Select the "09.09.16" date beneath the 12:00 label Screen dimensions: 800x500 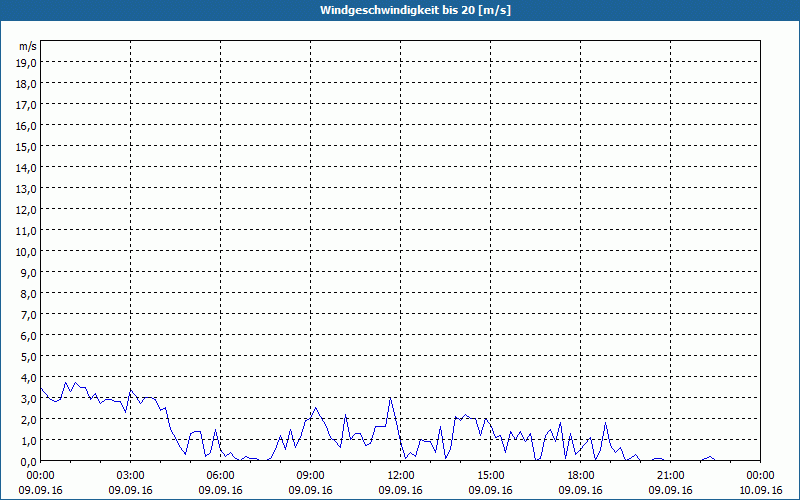pyautogui.click(x=401, y=490)
